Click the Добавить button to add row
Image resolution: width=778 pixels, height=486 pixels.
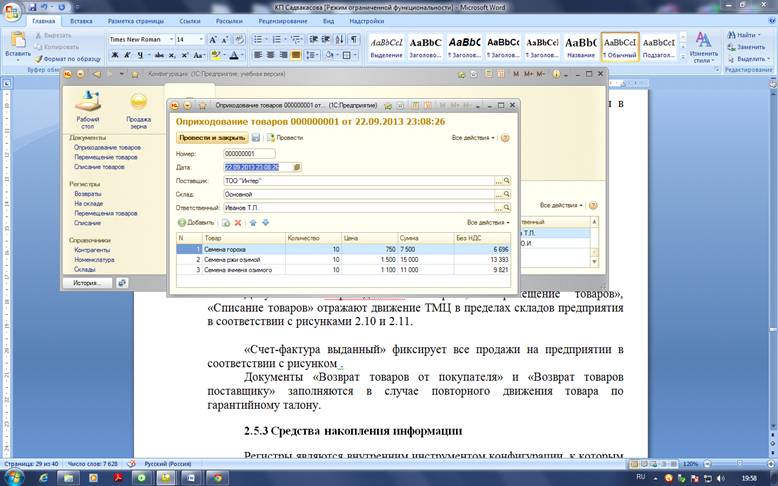(196, 222)
